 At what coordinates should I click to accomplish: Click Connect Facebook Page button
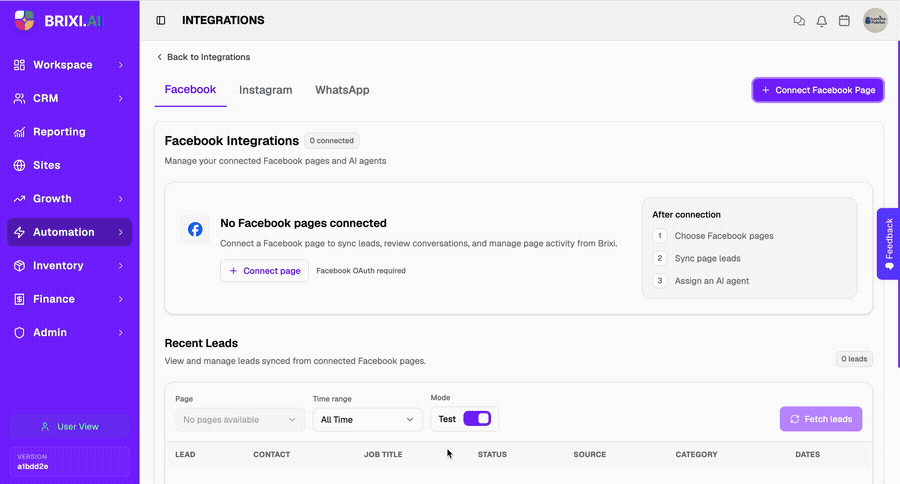(x=818, y=90)
